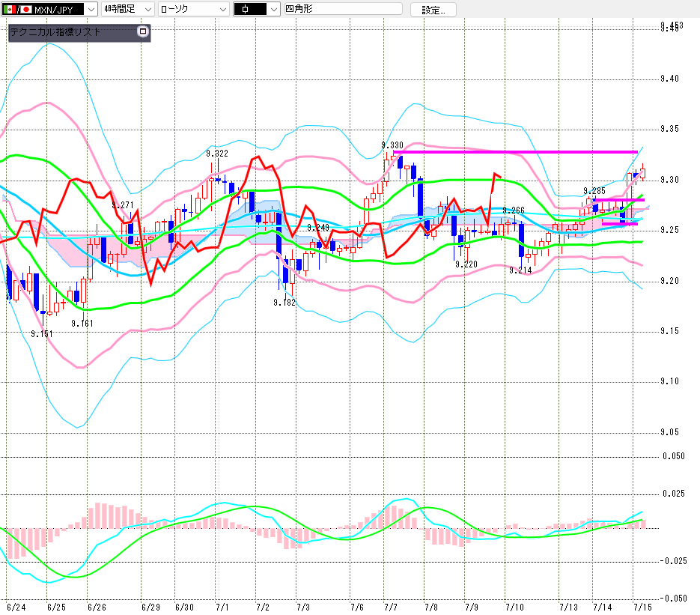This screenshot has height=615, width=700.
Task: Open the 設定... settings button
Action: (x=433, y=10)
